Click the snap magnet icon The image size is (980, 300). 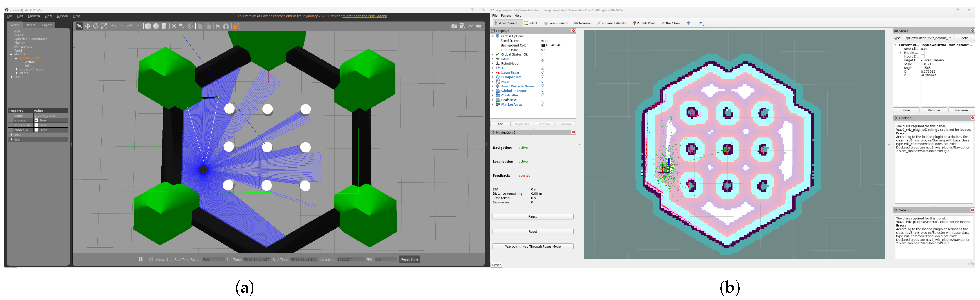click(226, 26)
